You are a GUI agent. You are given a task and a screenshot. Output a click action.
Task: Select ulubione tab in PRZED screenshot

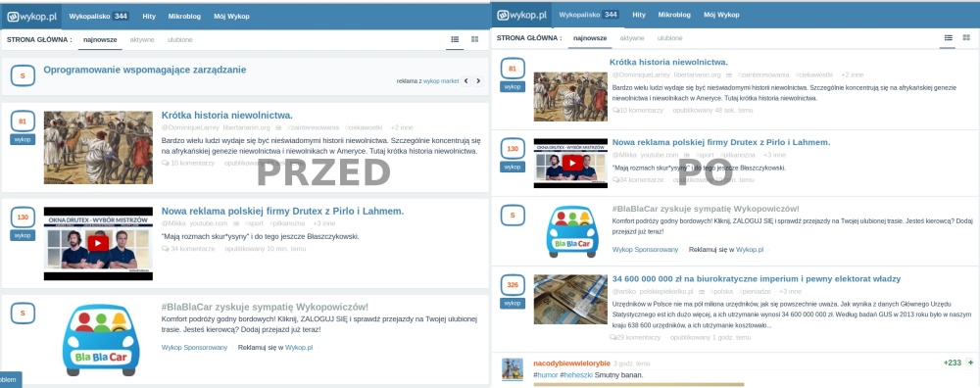click(x=180, y=40)
